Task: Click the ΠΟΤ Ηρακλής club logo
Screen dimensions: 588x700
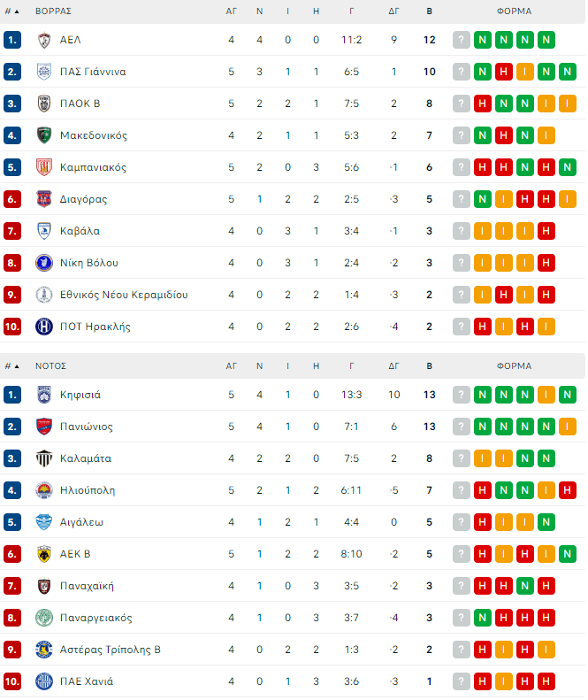Action: tap(44, 327)
